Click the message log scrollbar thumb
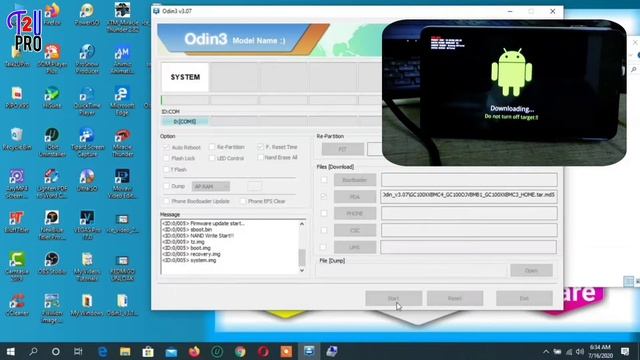 coord(302,257)
